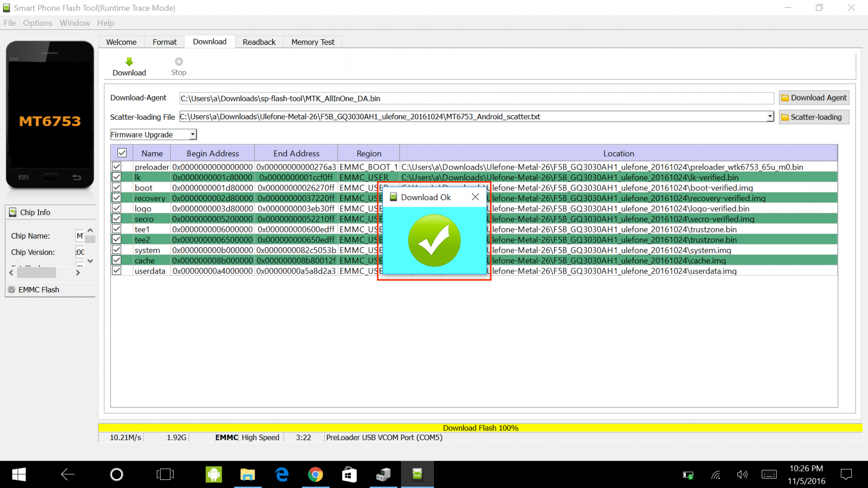Launch Microsoft Edge from taskbar
This screenshot has width=868, height=488.
282,474
